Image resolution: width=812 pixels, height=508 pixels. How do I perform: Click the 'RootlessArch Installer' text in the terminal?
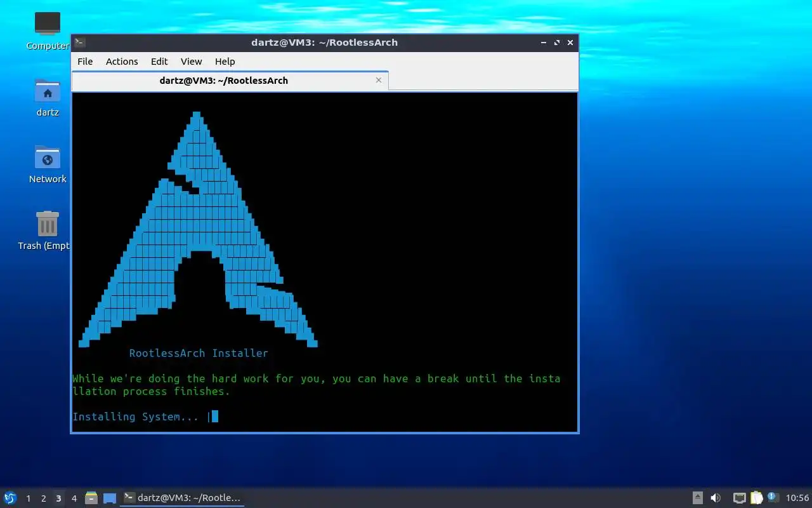199,353
